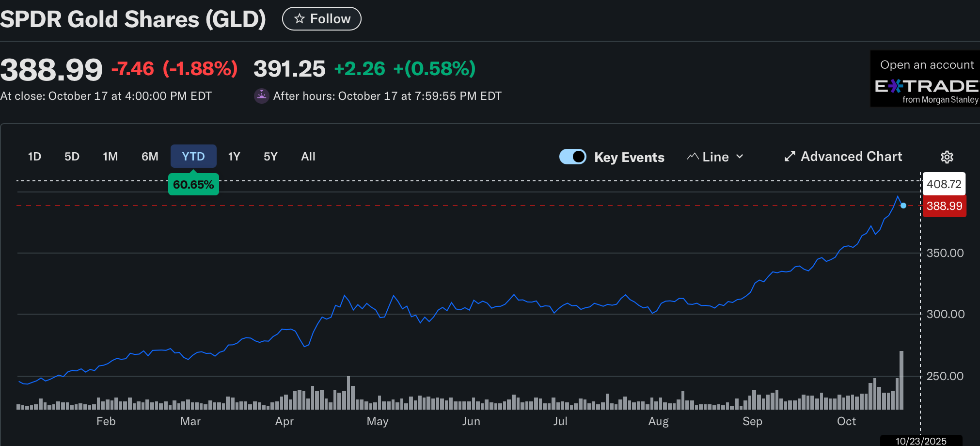Click the latest price dot on chart
Image resolution: width=980 pixels, height=446 pixels.
[x=903, y=206]
